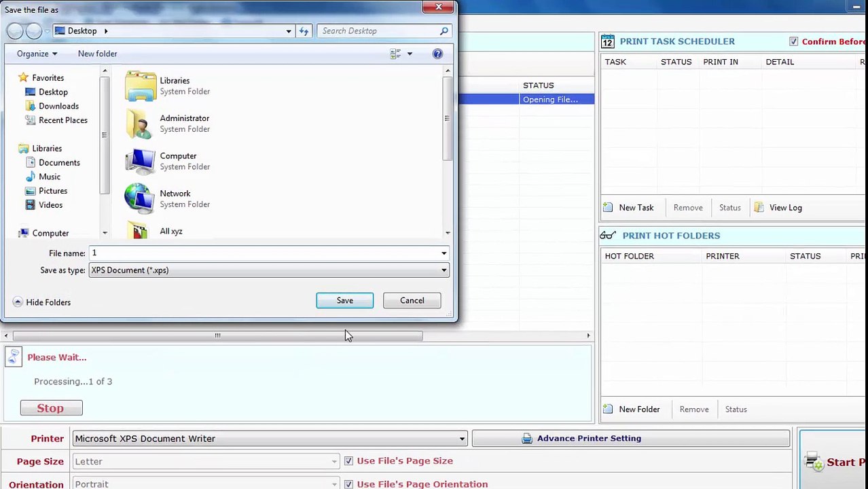Collapse folders with Hide Folders
This screenshot has height=489, width=868.
coord(41,302)
